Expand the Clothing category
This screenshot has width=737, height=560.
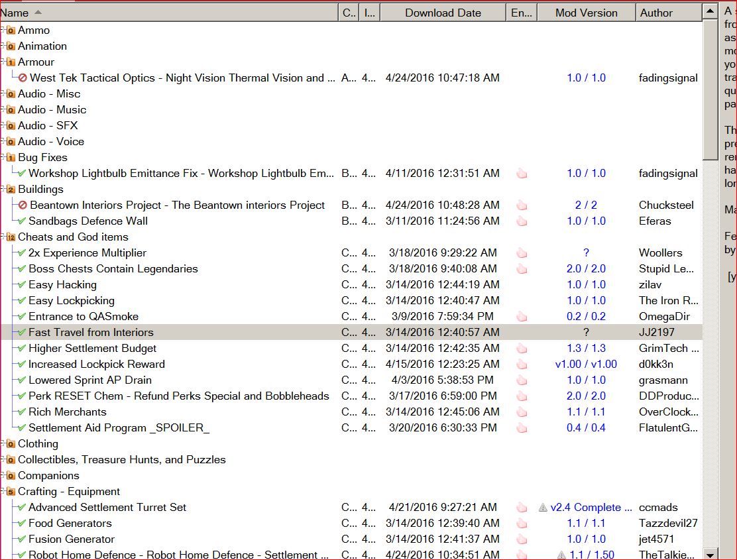click(3, 444)
